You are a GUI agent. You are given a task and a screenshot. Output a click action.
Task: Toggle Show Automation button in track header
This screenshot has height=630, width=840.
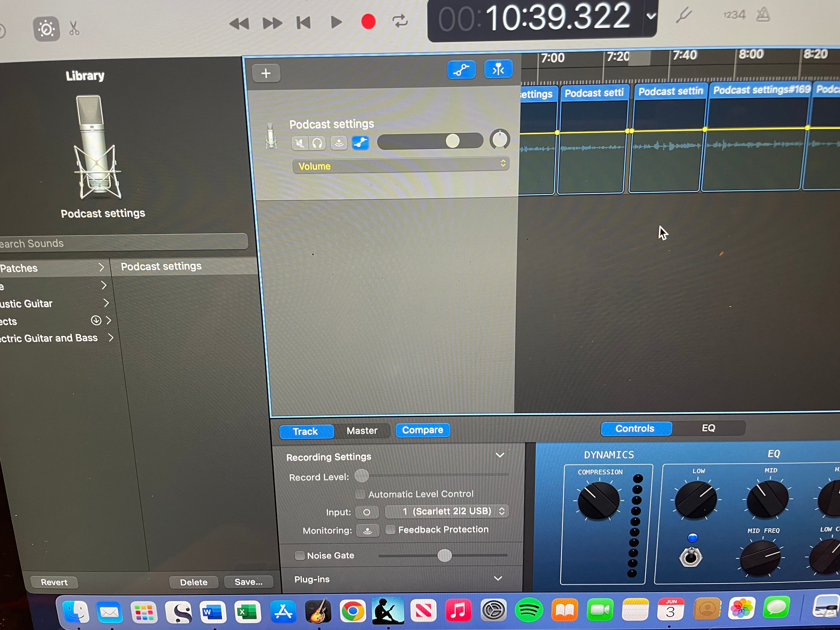[461, 70]
